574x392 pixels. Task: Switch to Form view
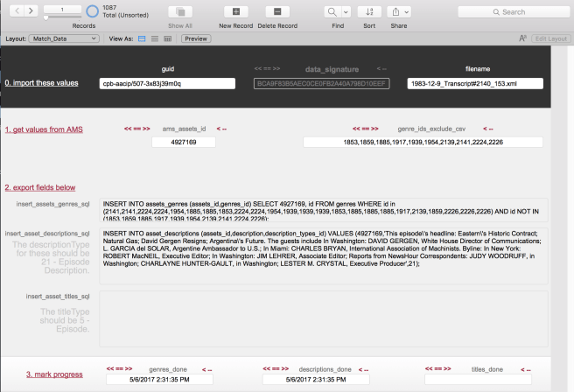click(x=143, y=38)
